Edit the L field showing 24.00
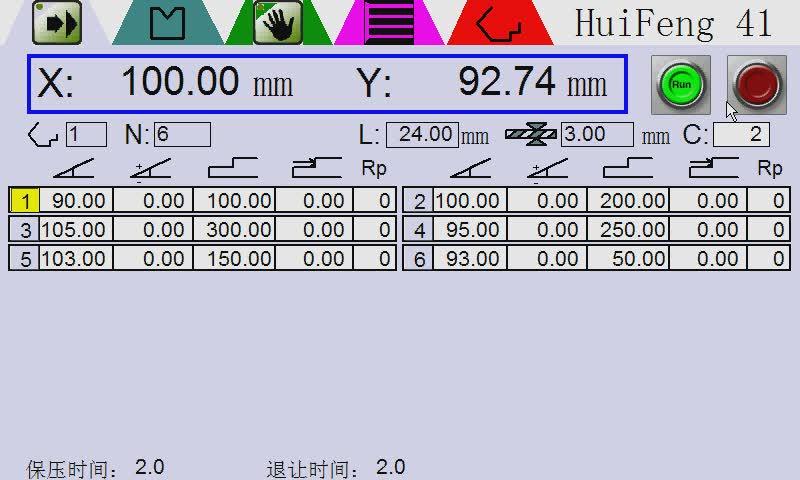This screenshot has height=480, width=800. [422, 135]
